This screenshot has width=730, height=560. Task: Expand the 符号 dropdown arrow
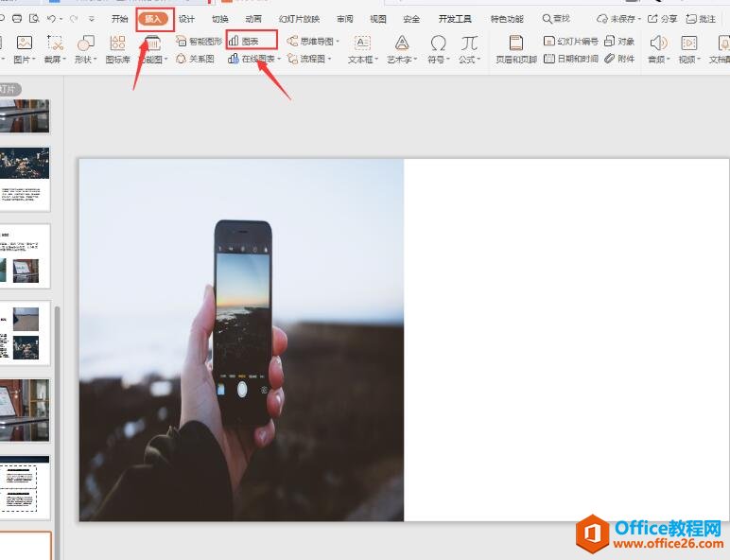tap(448, 60)
